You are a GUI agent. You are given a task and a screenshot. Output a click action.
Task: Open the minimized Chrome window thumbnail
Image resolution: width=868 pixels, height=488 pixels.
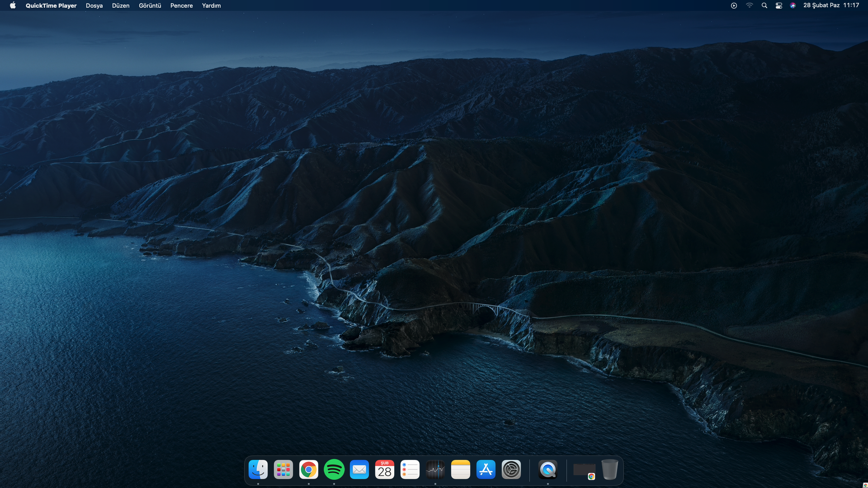tap(584, 470)
